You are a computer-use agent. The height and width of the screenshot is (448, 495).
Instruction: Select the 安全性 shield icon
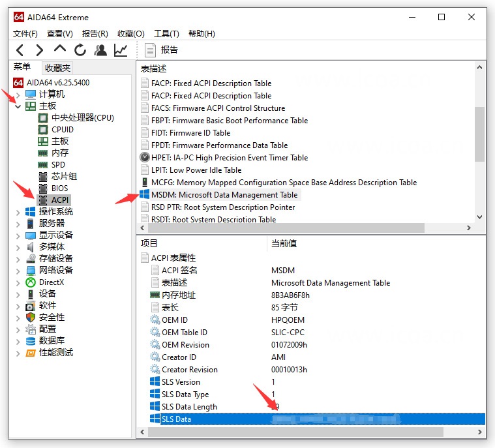click(x=31, y=318)
